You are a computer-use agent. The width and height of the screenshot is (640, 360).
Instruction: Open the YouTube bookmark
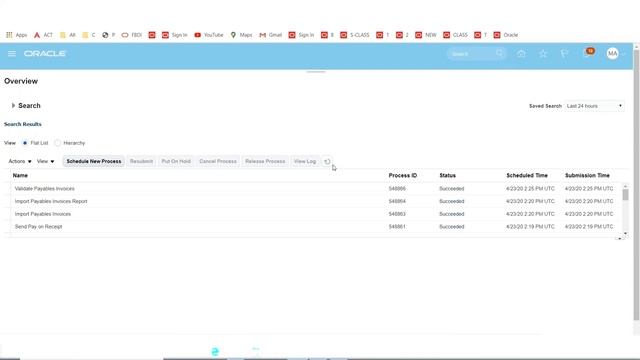tap(209, 35)
